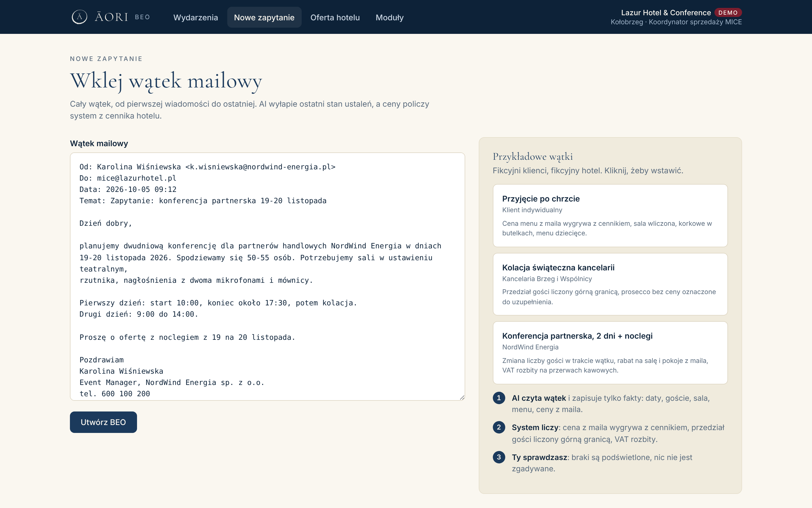Click the DEMO badge

(x=728, y=12)
